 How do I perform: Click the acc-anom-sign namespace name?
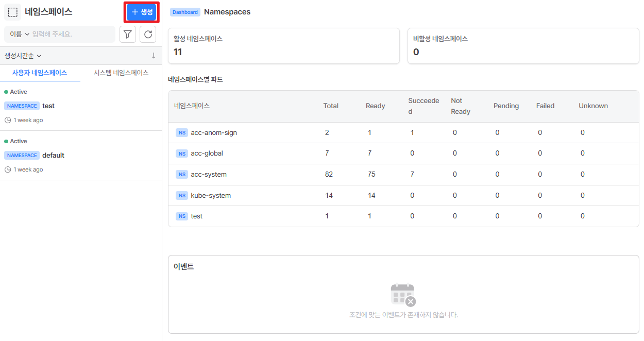(214, 133)
